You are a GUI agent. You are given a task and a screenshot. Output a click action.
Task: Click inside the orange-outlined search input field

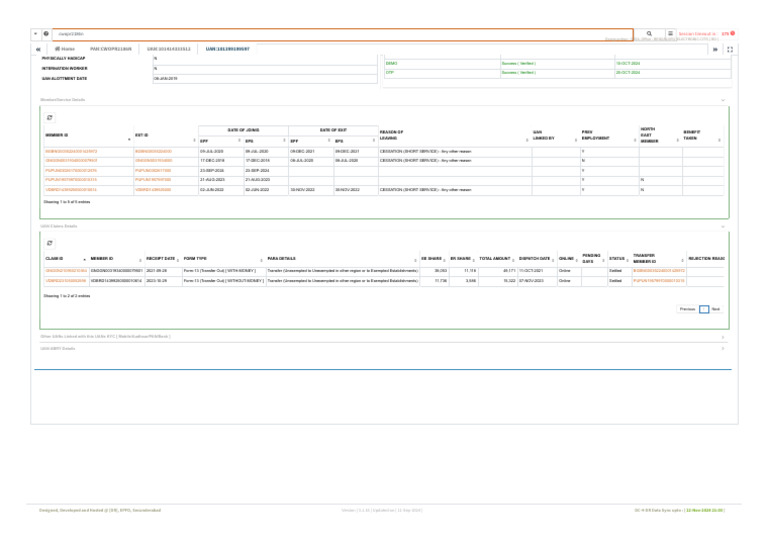342,34
